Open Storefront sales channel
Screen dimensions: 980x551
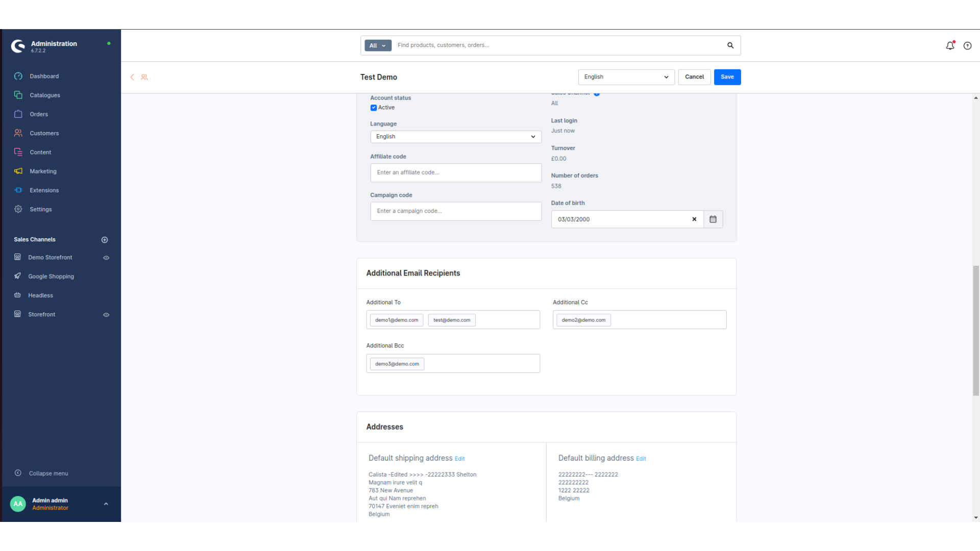pos(41,314)
